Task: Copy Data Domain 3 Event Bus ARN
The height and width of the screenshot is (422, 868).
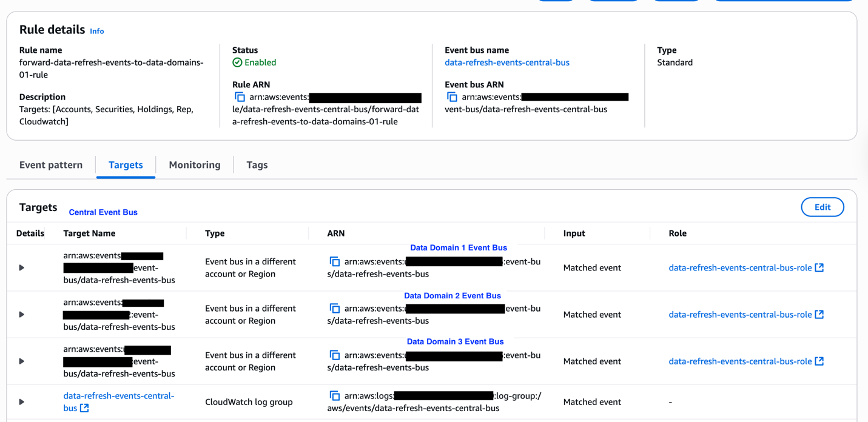Action: pyautogui.click(x=334, y=355)
